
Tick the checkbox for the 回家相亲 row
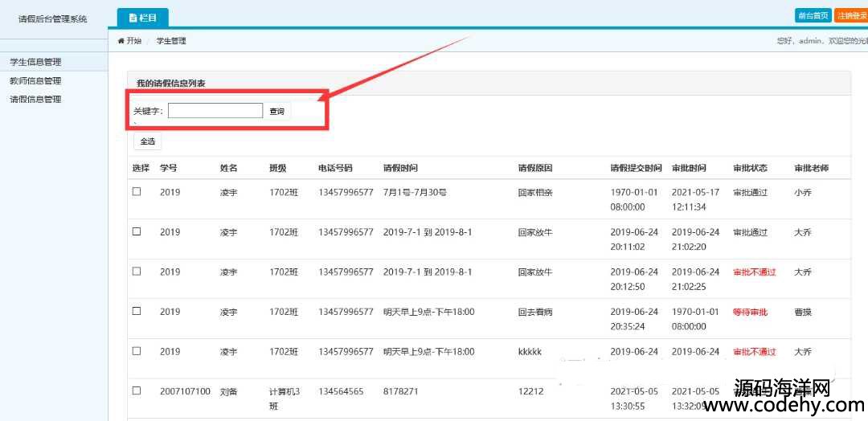(x=137, y=191)
